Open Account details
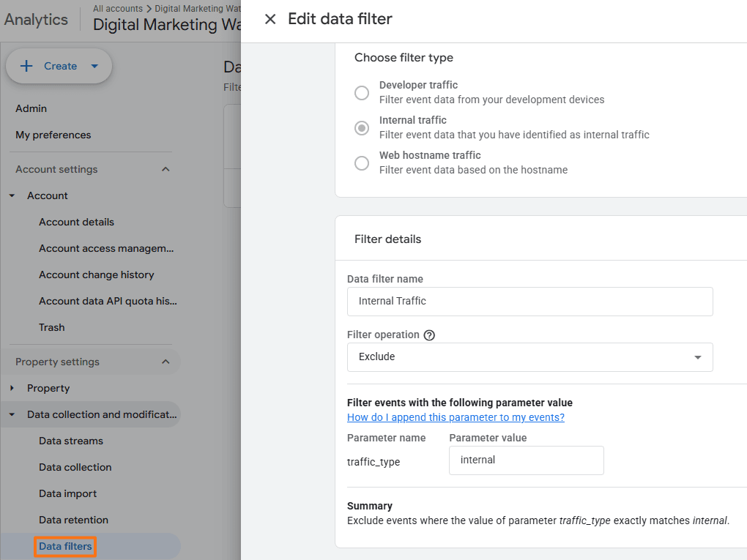 [x=77, y=222]
